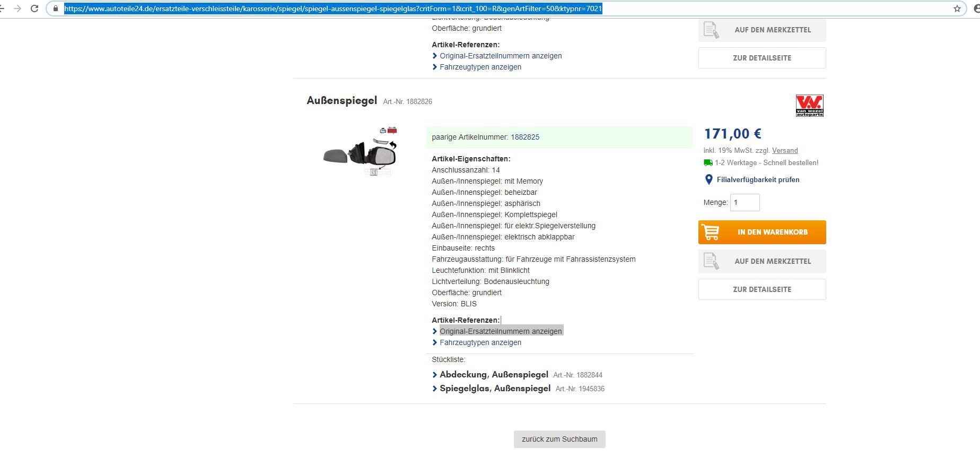Expand Abdeckung, Außenspiegel parts list entry
Image resolution: width=980 pixels, height=456 pixels.
tap(493, 375)
